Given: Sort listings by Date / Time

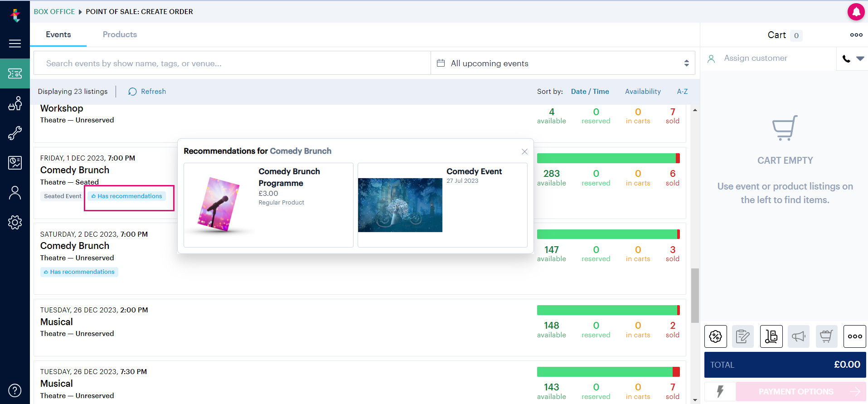Looking at the screenshot, I should (590, 92).
